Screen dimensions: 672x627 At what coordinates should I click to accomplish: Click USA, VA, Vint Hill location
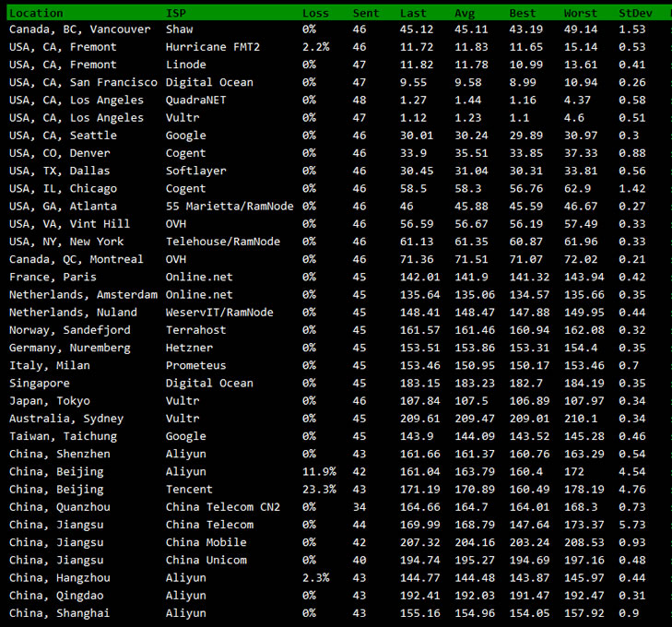(x=69, y=224)
